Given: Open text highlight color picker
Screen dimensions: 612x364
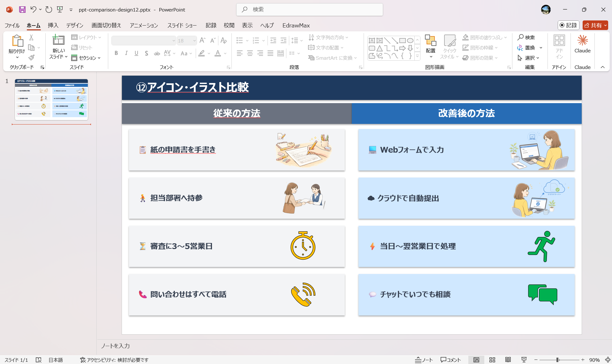Looking at the screenshot, I should pos(201,53).
